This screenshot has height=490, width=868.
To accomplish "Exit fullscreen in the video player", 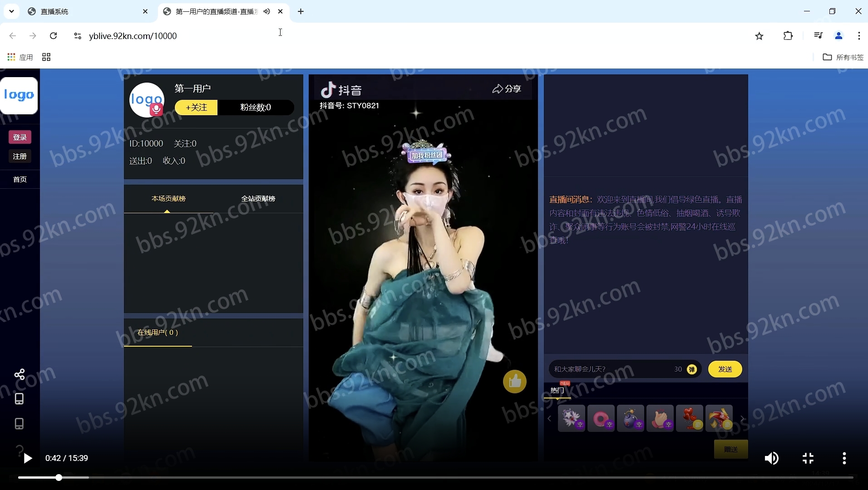I will [808, 458].
